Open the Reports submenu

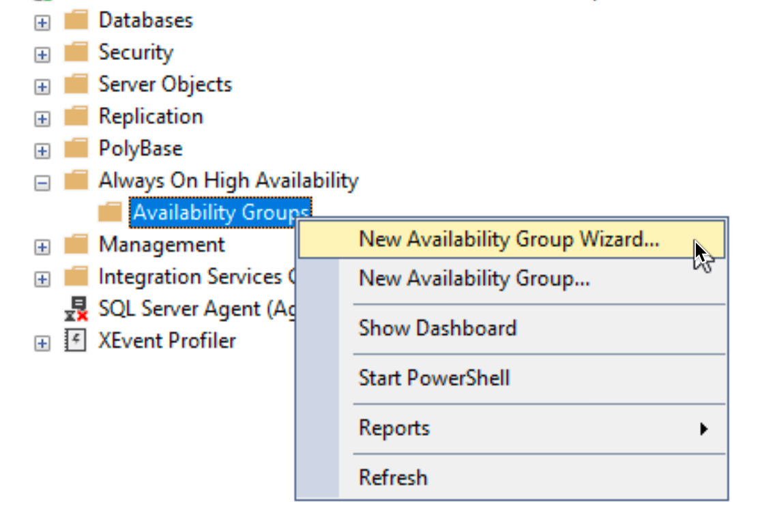coord(512,428)
